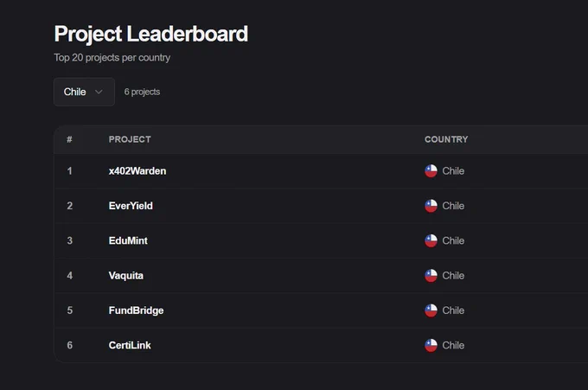This screenshot has width=588, height=390.
Task: Click the Chile flag icon for CertiLink
Action: pos(431,345)
